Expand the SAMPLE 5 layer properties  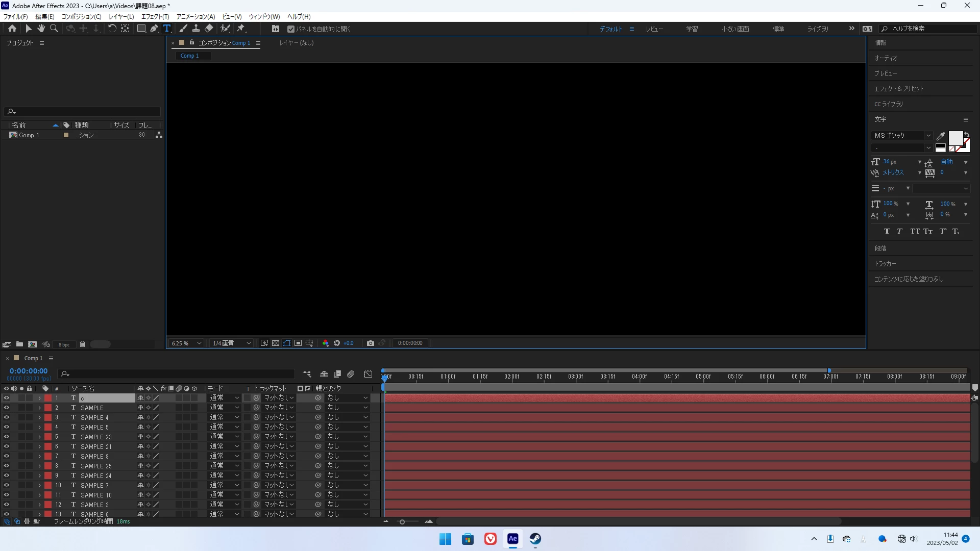tap(39, 427)
